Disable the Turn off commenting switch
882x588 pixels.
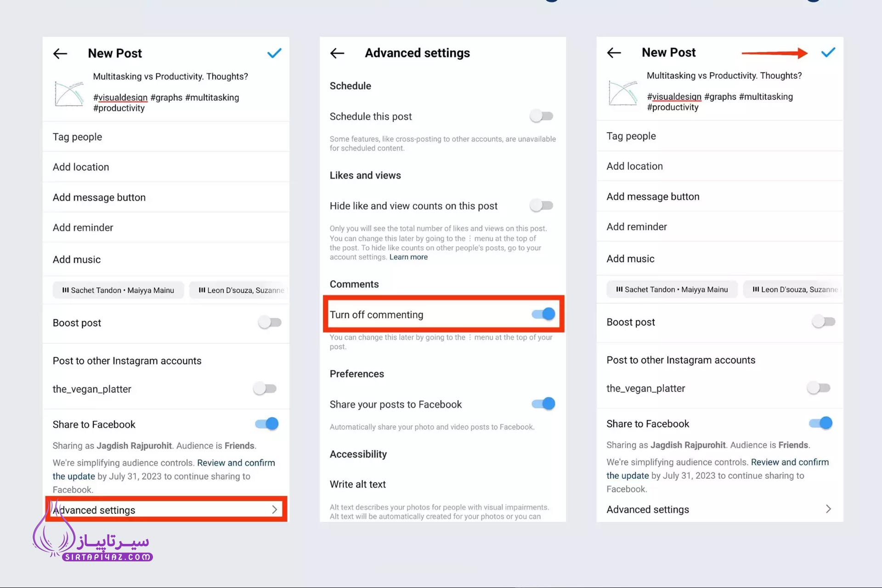pyautogui.click(x=543, y=314)
